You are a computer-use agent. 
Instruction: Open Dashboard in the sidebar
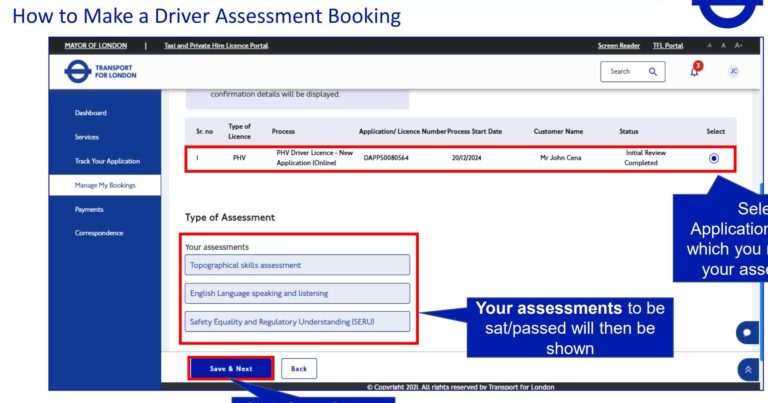click(x=91, y=113)
